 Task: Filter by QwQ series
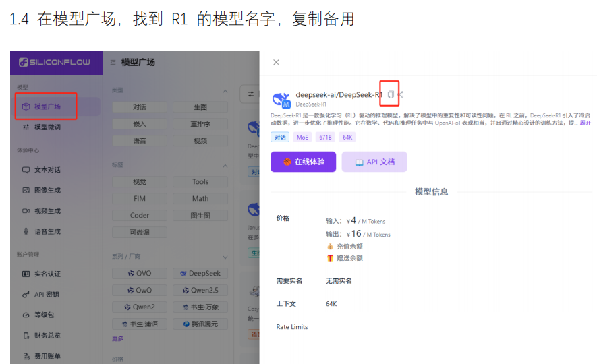pyautogui.click(x=140, y=290)
